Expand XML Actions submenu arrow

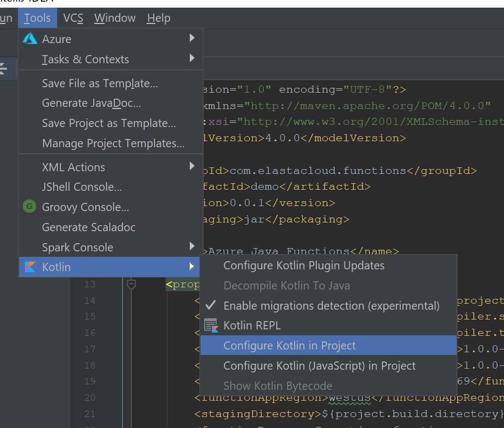(x=192, y=166)
